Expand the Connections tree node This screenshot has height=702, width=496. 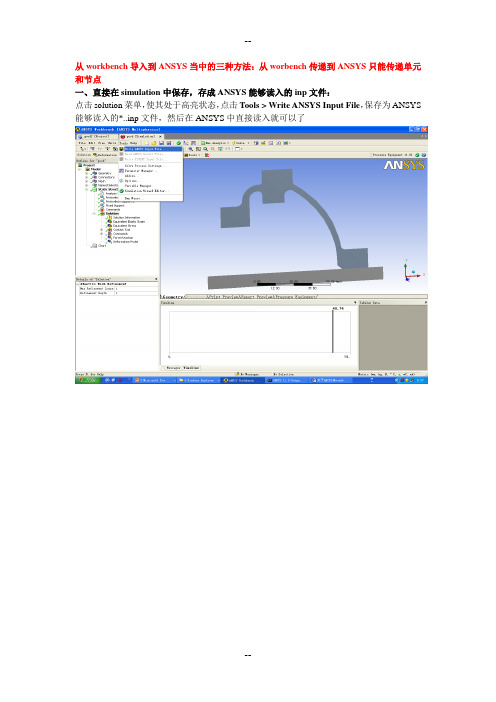point(86,177)
